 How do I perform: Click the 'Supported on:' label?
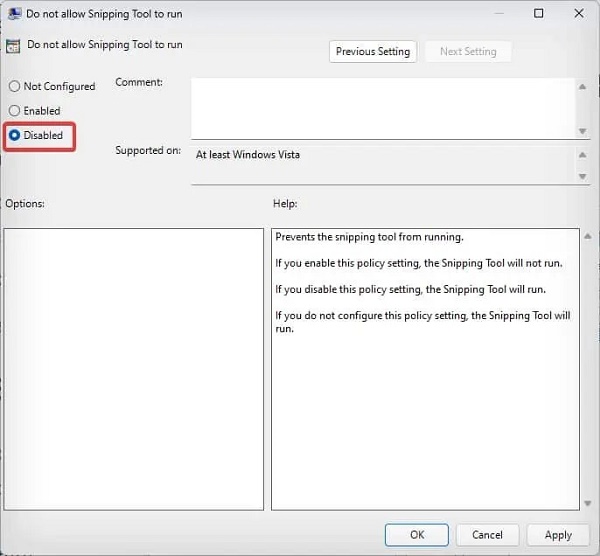(148, 150)
